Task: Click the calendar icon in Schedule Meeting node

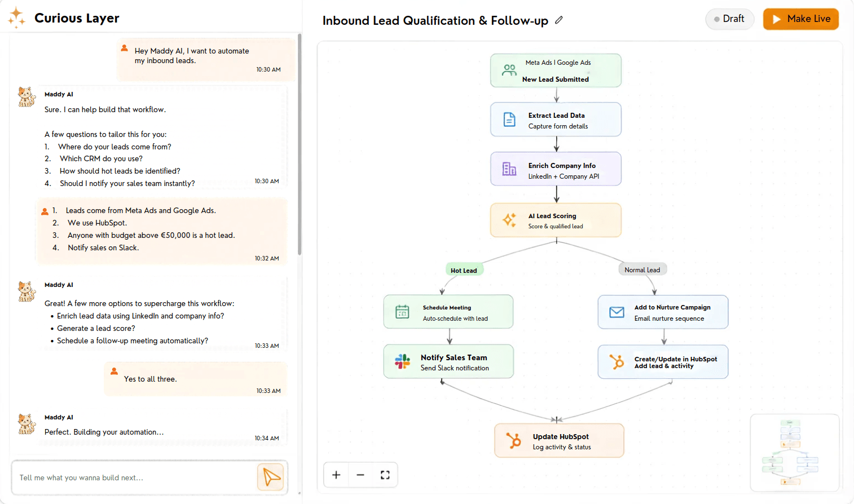Action: point(402,311)
